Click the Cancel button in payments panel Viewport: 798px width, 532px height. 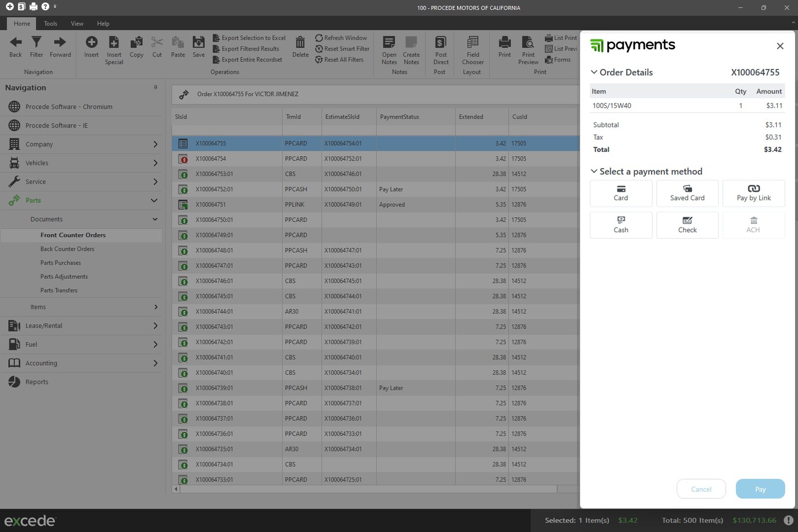701,489
